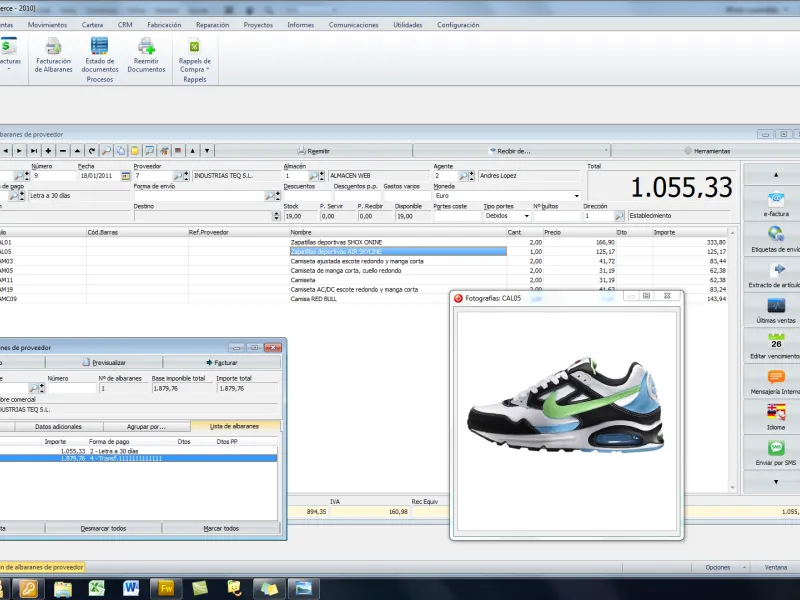Move line down with toolbar down arrow

pyautogui.click(x=207, y=151)
